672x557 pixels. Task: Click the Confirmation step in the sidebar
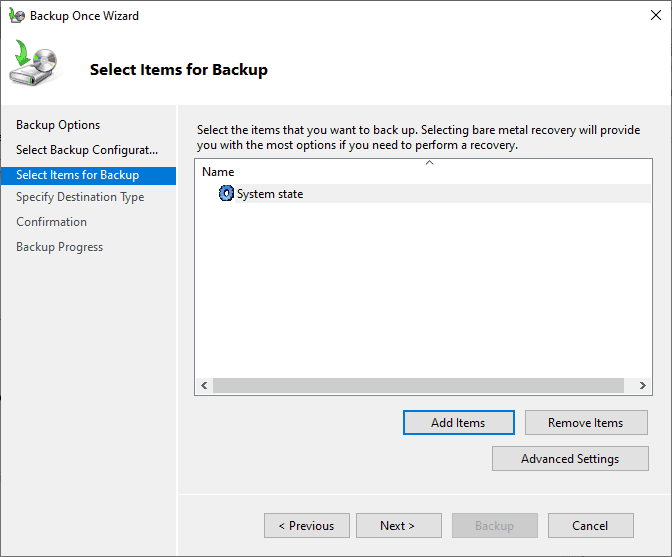(51, 222)
